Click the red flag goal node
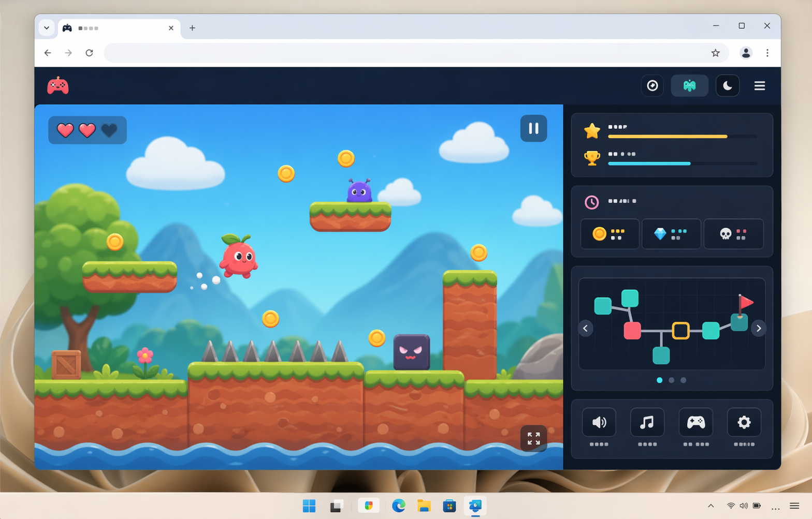This screenshot has height=519, width=812. tap(745, 304)
